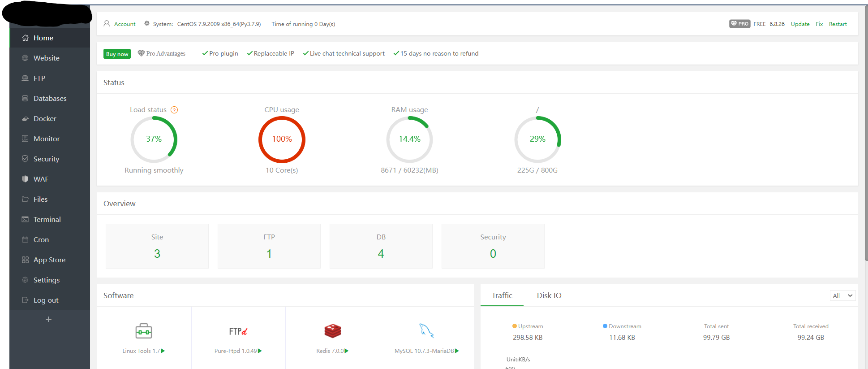Open the Site count overview card

pyautogui.click(x=157, y=246)
